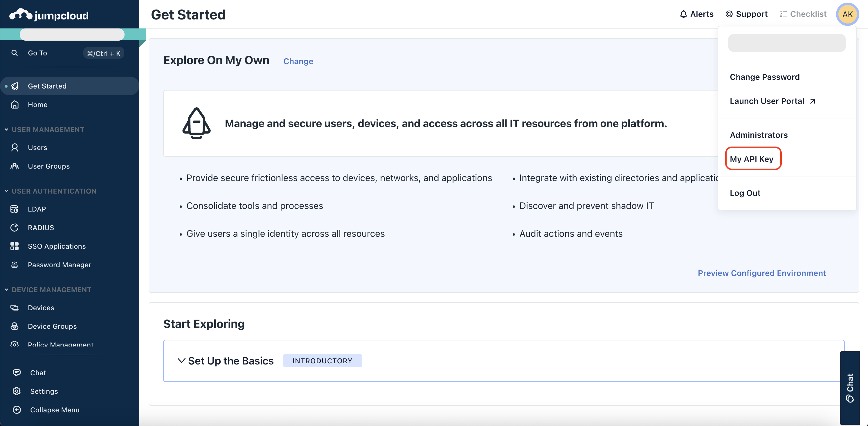
Task: Click the Users person icon
Action: [x=15, y=147]
